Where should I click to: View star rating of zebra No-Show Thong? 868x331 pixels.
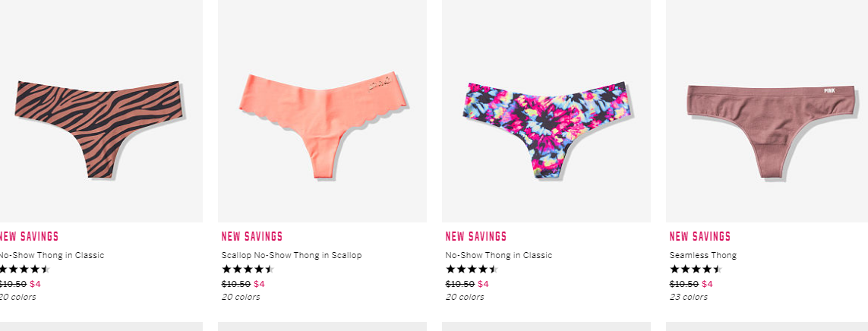(x=24, y=270)
